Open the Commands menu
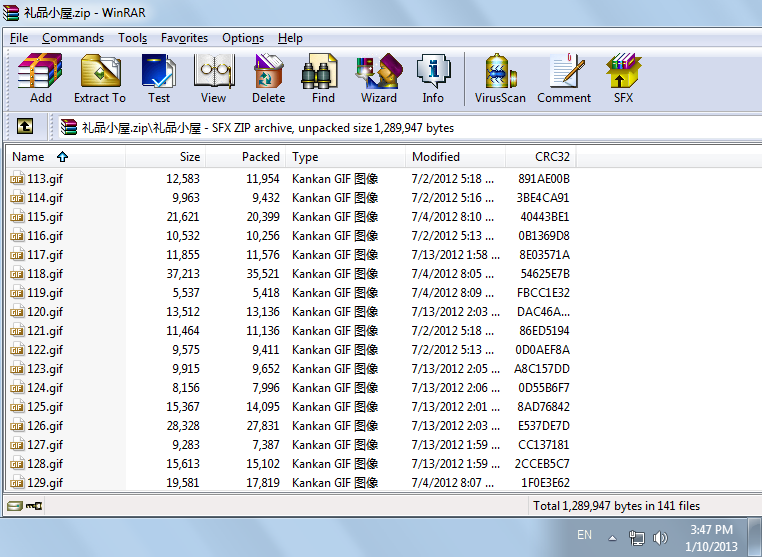Screen dimensions: 762x557 coord(73,38)
